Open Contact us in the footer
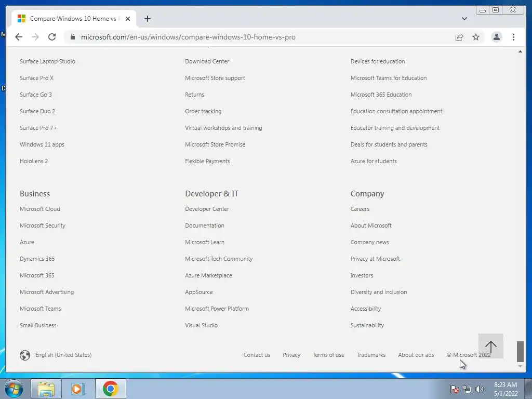 (x=257, y=355)
